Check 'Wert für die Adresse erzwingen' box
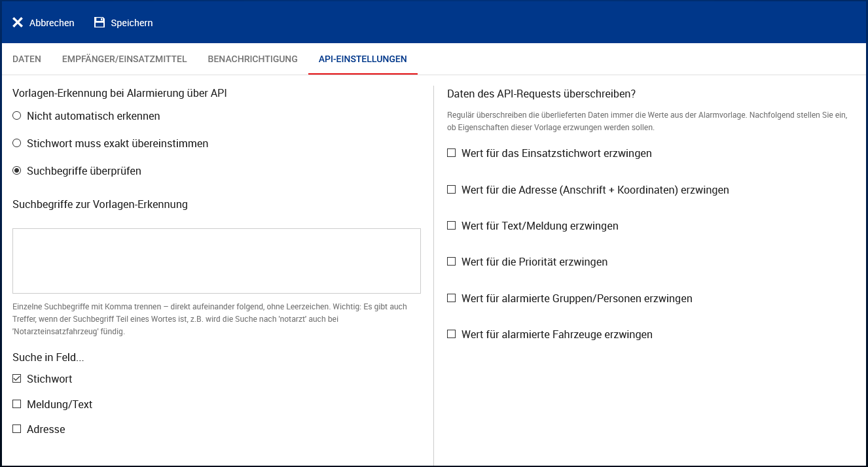Viewport: 868px width, 467px height. (x=451, y=190)
